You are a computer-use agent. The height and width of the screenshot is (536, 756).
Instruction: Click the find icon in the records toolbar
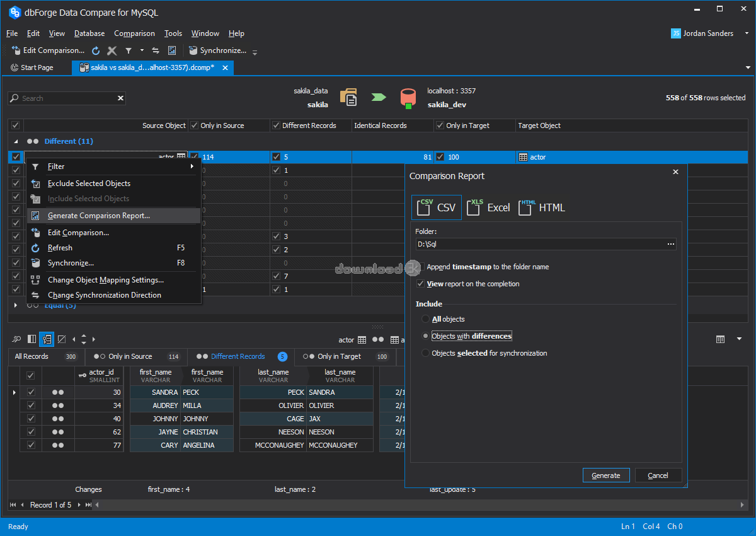pos(17,339)
